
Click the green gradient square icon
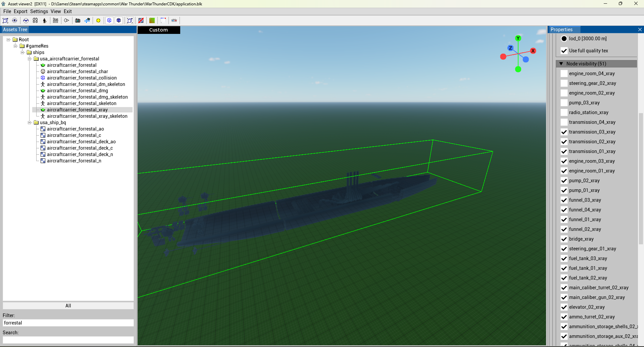[x=152, y=20]
